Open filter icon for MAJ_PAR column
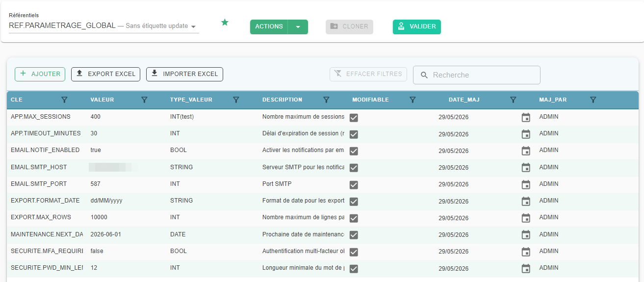This screenshot has width=644, height=282. coord(593,100)
